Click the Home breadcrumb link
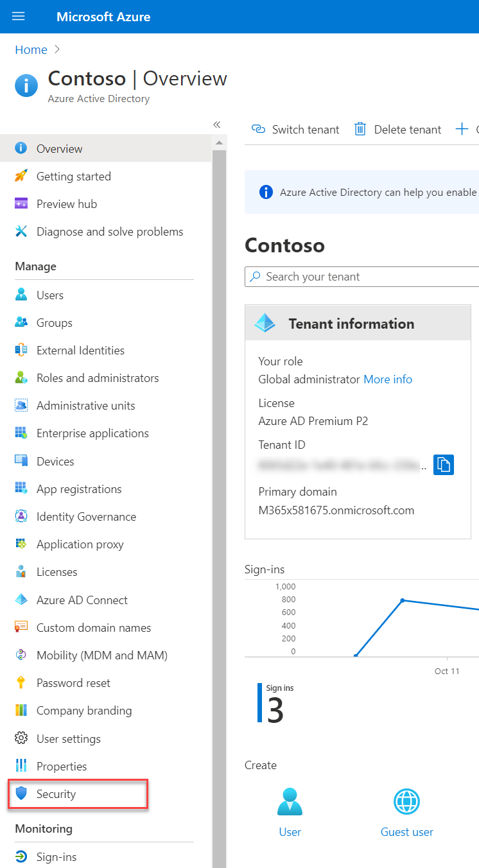Screen dimensions: 479x868 (x=31, y=49)
